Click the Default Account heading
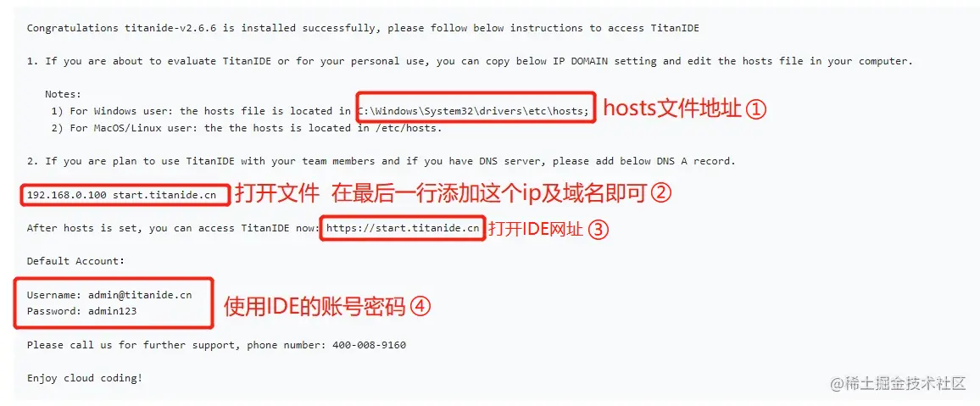This screenshot has height=406, width=980. pyautogui.click(x=75, y=261)
